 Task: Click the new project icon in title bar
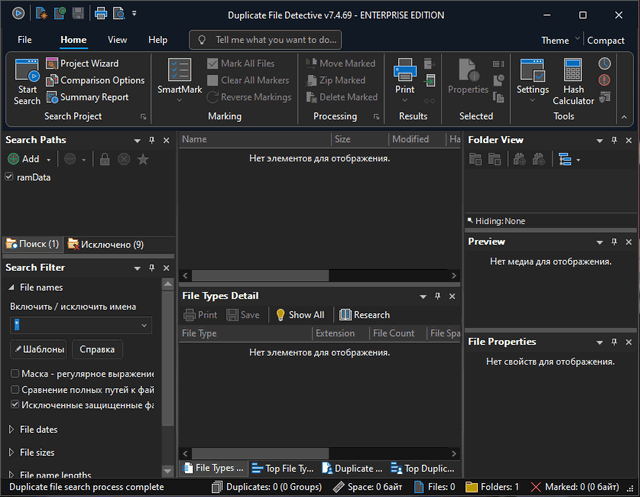[x=41, y=13]
